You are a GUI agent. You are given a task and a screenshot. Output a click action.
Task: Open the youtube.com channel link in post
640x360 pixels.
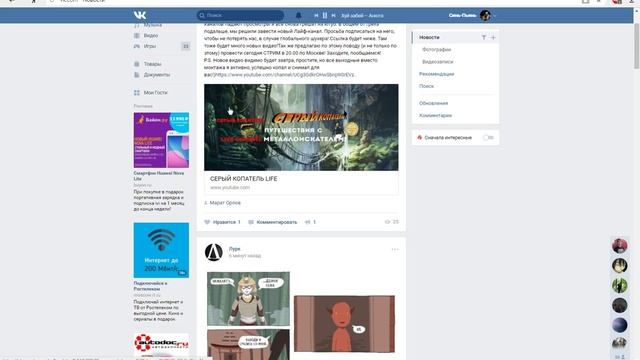coord(286,75)
